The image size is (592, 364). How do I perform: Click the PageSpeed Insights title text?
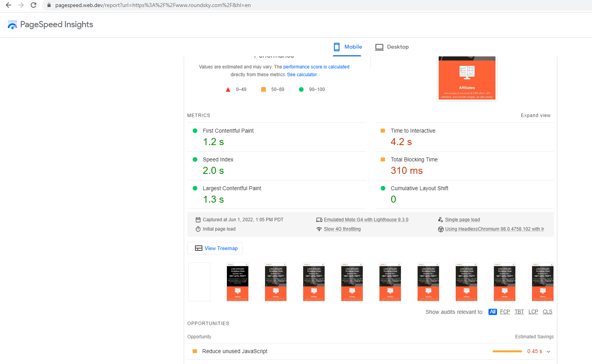57,24
